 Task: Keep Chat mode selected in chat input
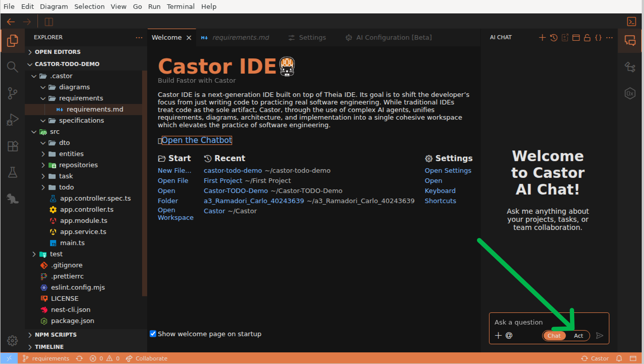(x=554, y=335)
